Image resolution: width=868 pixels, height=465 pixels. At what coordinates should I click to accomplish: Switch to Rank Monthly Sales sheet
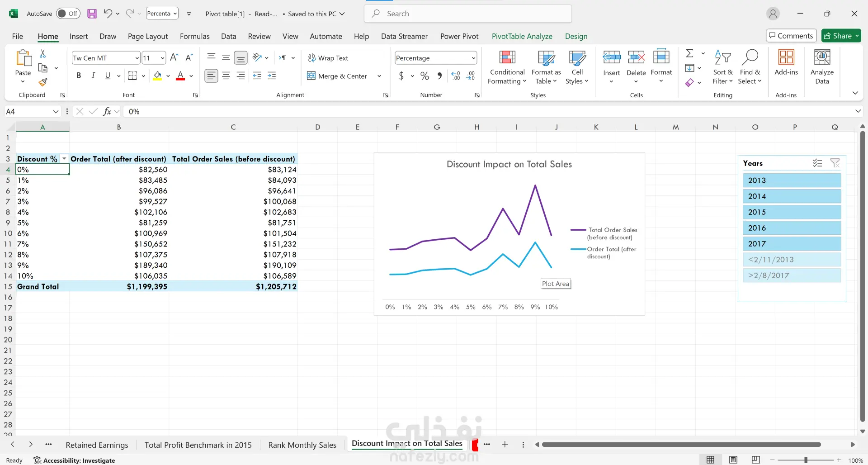(302, 445)
